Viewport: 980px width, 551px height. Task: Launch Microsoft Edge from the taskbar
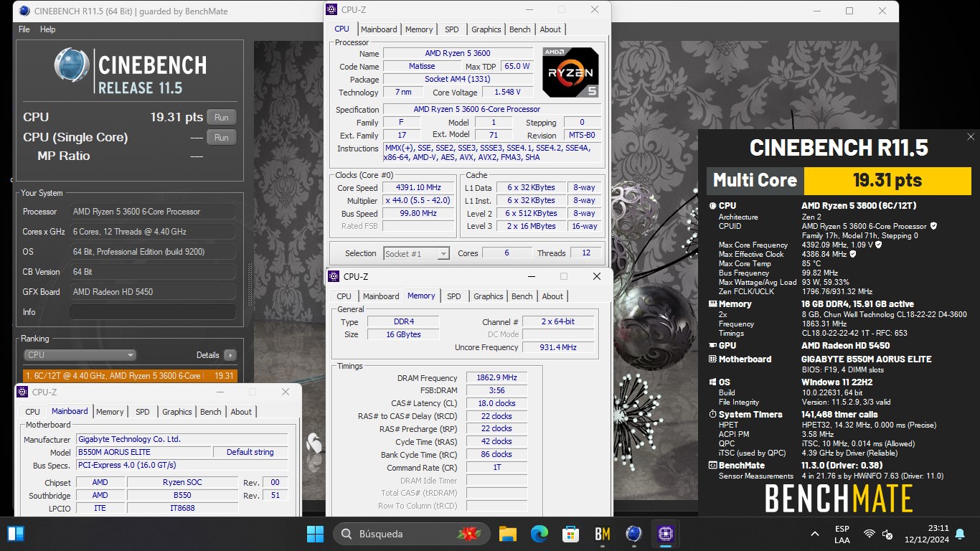point(540,534)
